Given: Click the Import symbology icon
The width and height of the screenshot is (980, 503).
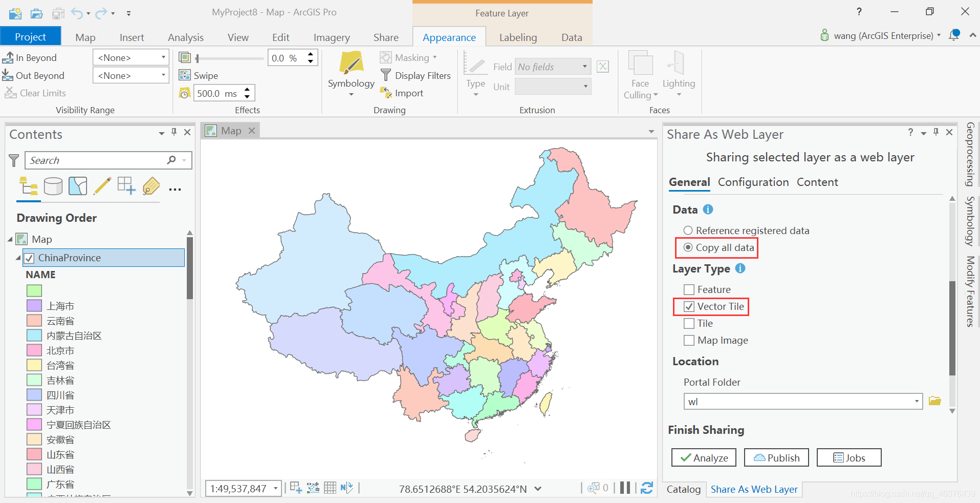Looking at the screenshot, I should pos(386,93).
